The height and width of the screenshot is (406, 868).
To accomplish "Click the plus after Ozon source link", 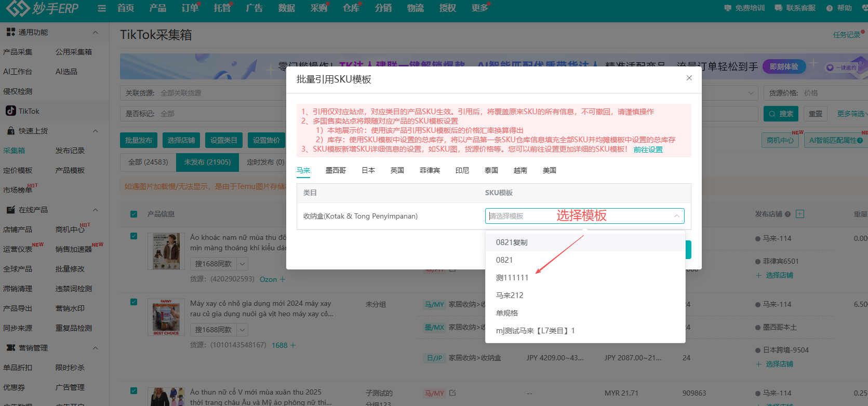I will point(283,279).
